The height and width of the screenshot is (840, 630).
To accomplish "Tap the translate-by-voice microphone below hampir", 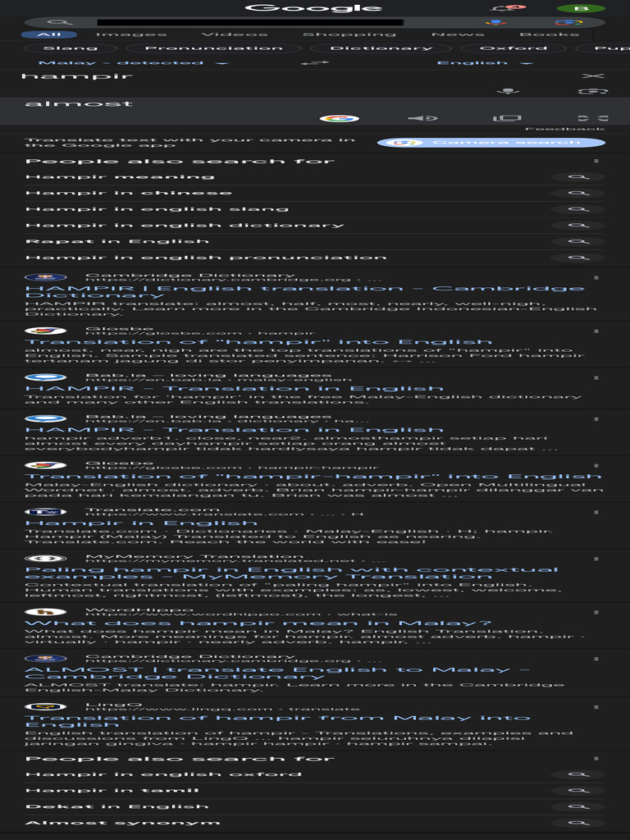I will coord(507,91).
